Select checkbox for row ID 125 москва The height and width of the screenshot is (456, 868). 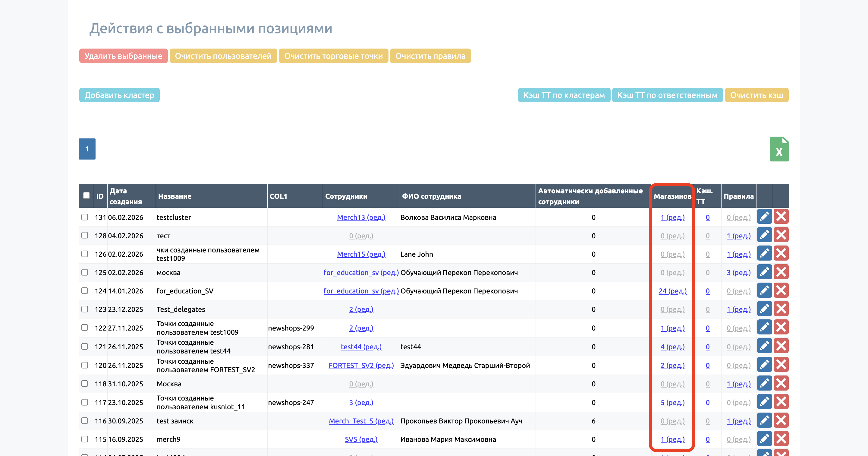(85, 272)
